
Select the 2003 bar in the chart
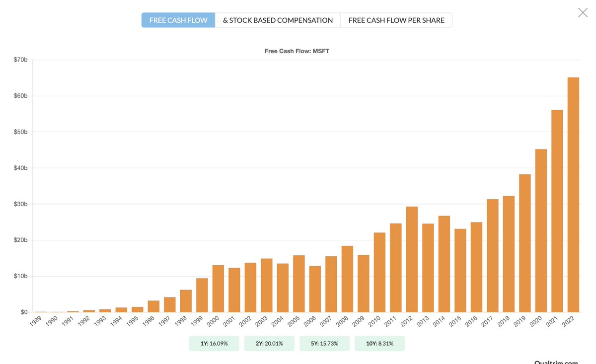267,286
